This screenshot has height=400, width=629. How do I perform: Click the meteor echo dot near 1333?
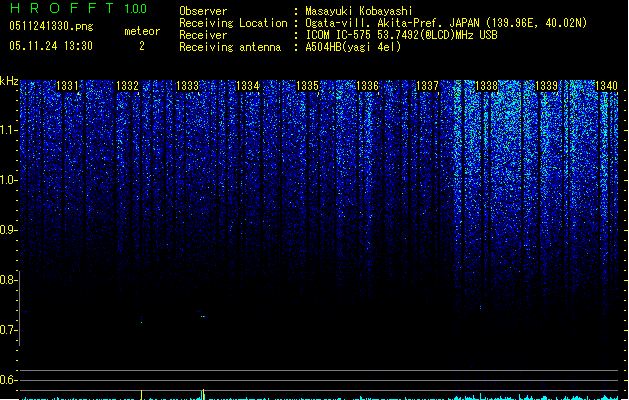pyautogui.click(x=203, y=317)
